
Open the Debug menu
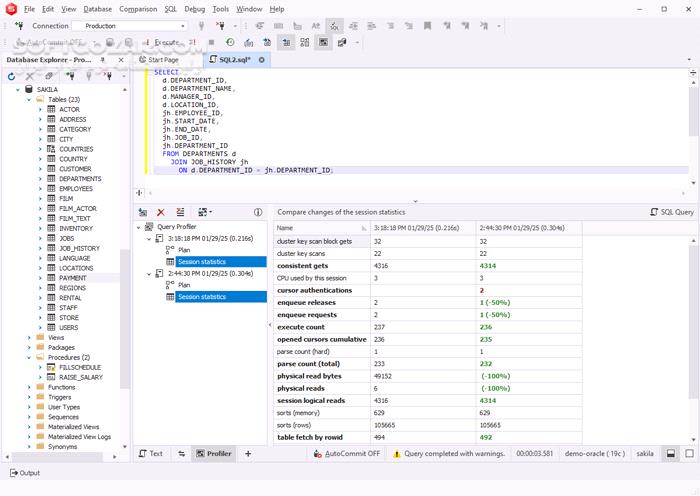coord(195,9)
